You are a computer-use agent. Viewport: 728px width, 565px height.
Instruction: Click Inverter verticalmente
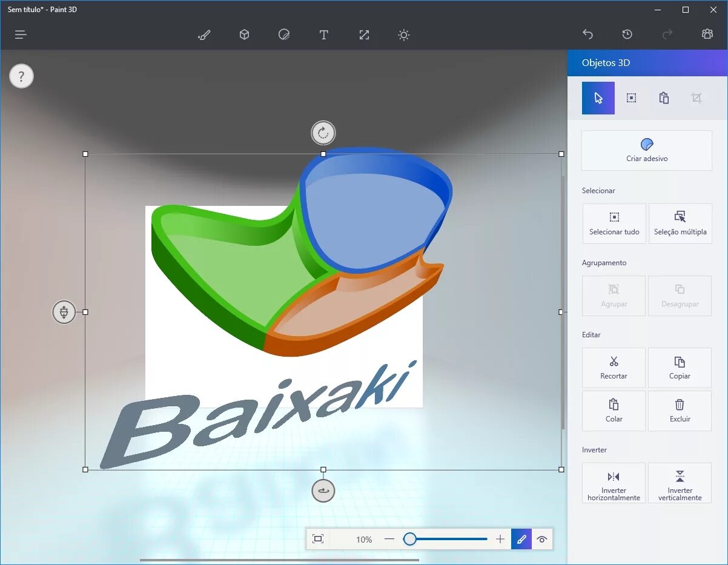tap(680, 483)
